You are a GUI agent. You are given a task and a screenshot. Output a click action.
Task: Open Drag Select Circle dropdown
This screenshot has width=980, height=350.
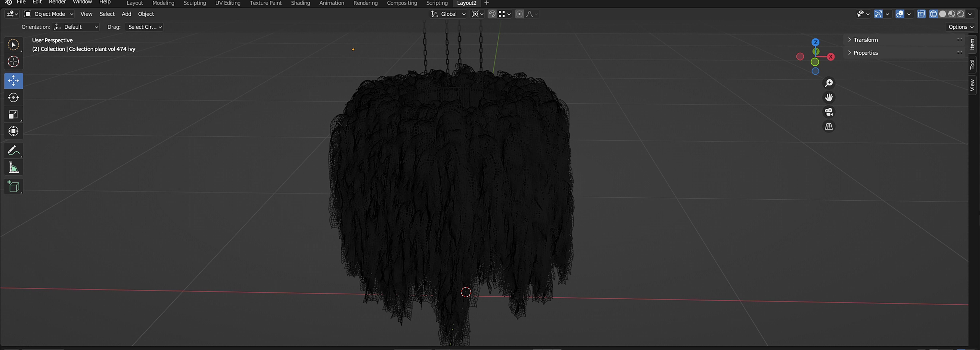point(144,27)
